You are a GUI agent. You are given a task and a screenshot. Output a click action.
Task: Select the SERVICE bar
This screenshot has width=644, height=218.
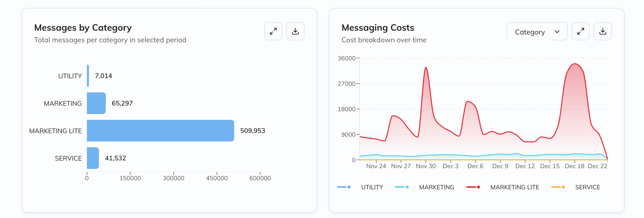pos(93,158)
